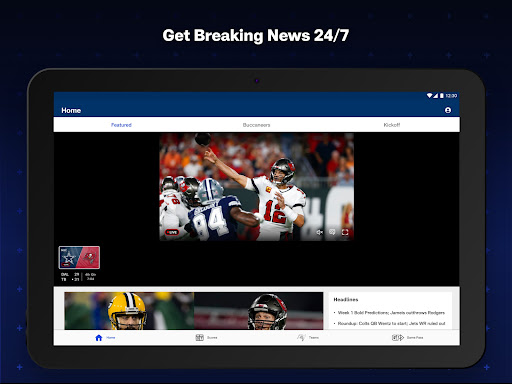Open the Game Pass icon
512x384 pixels.
(398, 338)
